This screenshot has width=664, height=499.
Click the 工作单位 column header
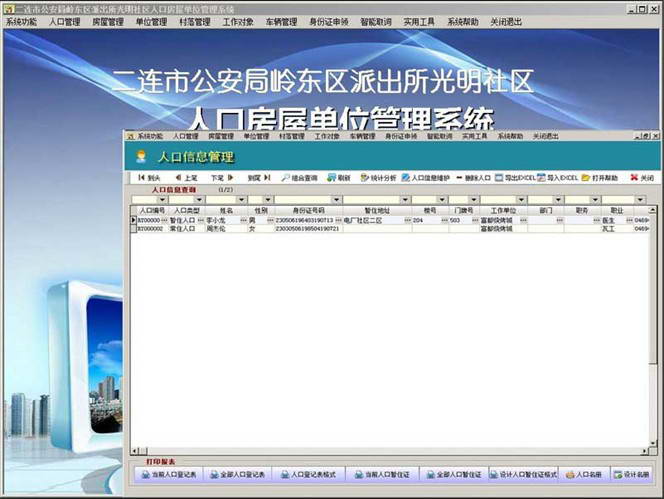point(503,211)
